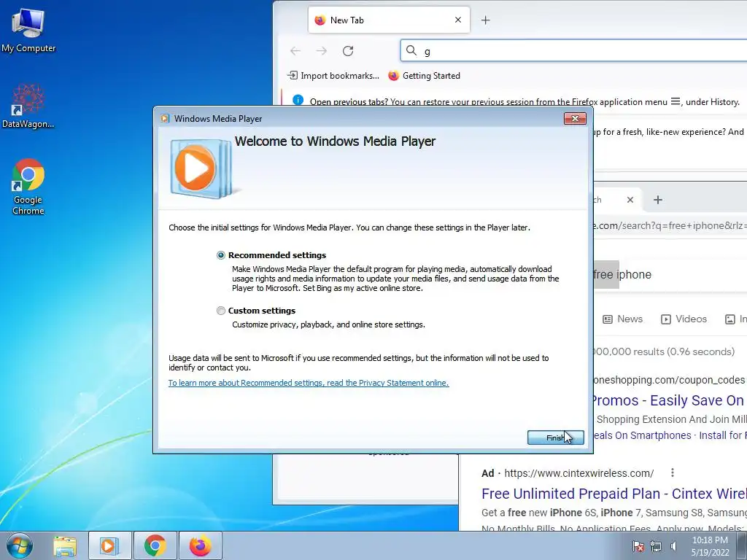The width and height of the screenshot is (747, 560).
Task: Close the Windows Media Player dialog
Action: click(575, 119)
